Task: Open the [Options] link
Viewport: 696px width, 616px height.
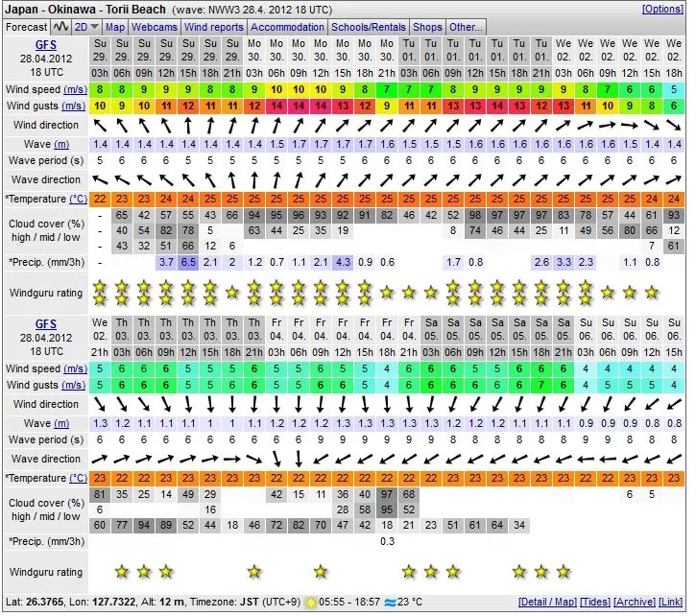Action: [x=662, y=9]
